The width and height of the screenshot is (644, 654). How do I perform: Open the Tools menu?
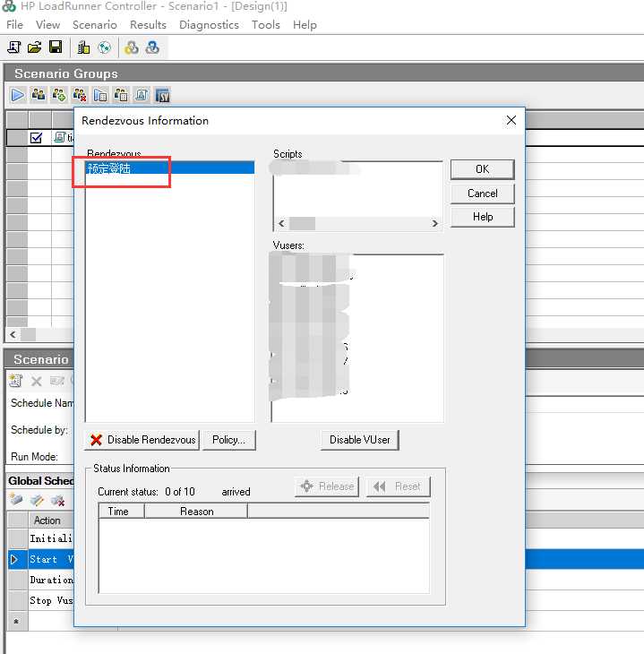click(x=266, y=25)
